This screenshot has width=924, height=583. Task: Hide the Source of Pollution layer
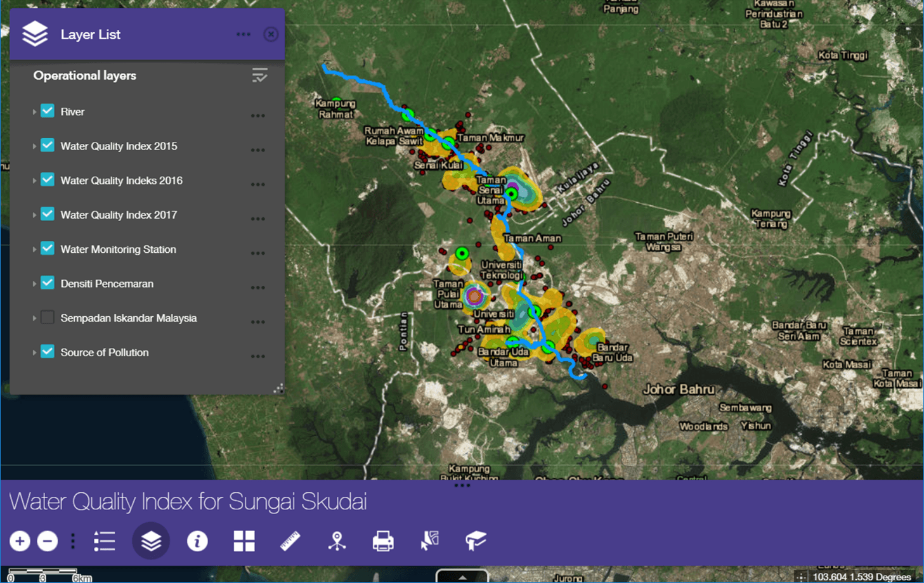pos(48,352)
